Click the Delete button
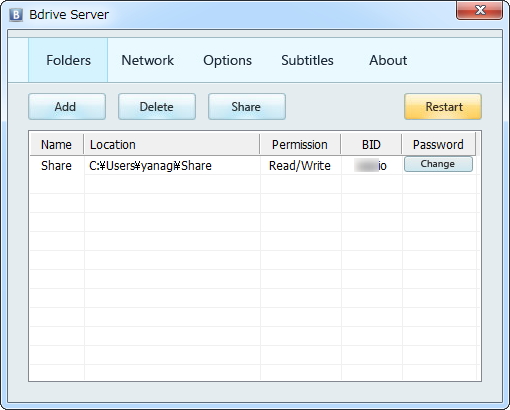The height and width of the screenshot is (410, 510). pos(157,107)
